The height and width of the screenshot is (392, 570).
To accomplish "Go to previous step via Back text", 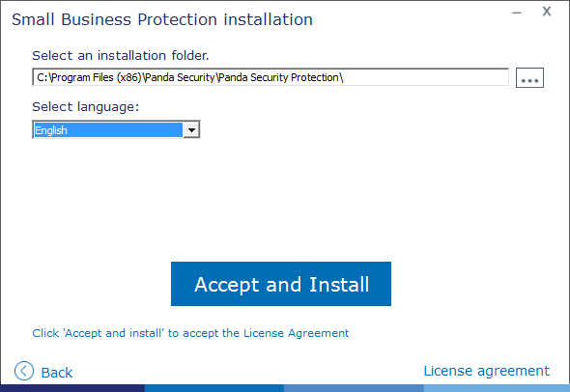I will 57,373.
